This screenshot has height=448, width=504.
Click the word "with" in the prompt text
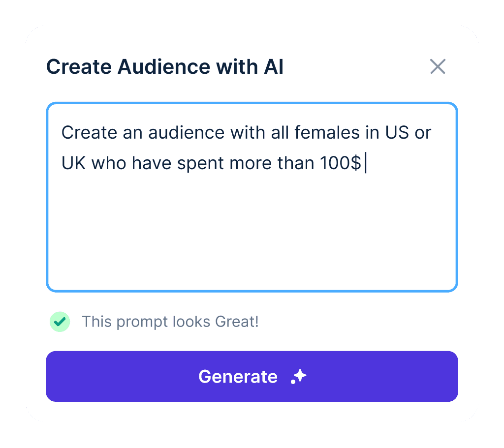click(248, 132)
